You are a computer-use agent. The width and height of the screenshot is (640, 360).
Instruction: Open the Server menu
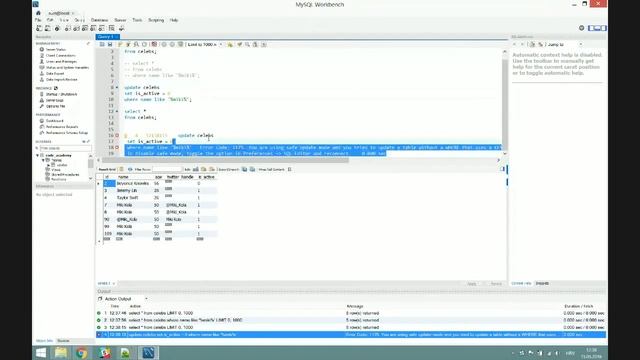[120, 20]
